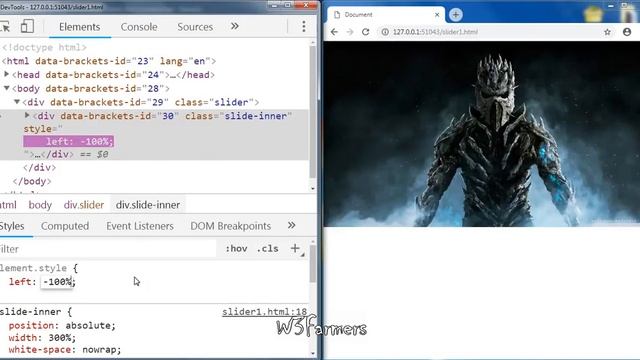This screenshot has width=640, height=360.
Task: Close the DevTools window
Action: point(307,5)
